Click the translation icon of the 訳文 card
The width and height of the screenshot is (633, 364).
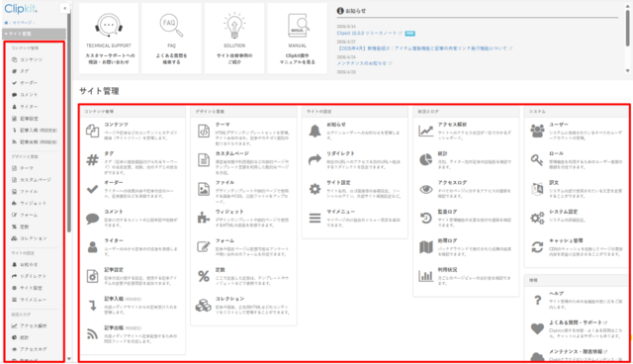coord(537,189)
